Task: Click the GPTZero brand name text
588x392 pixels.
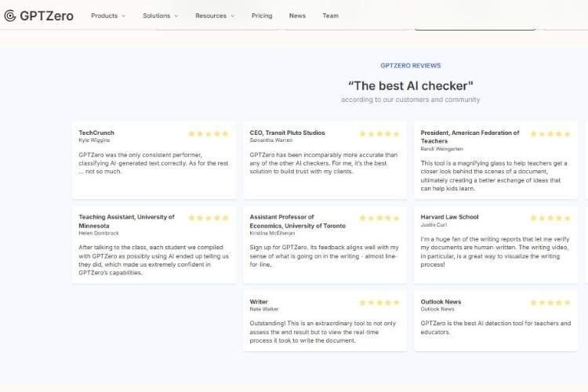Action: (x=46, y=16)
